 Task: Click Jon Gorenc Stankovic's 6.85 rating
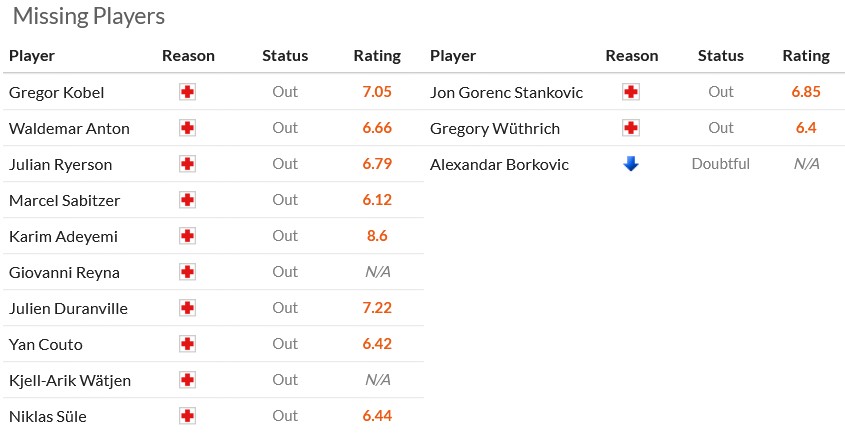click(806, 92)
